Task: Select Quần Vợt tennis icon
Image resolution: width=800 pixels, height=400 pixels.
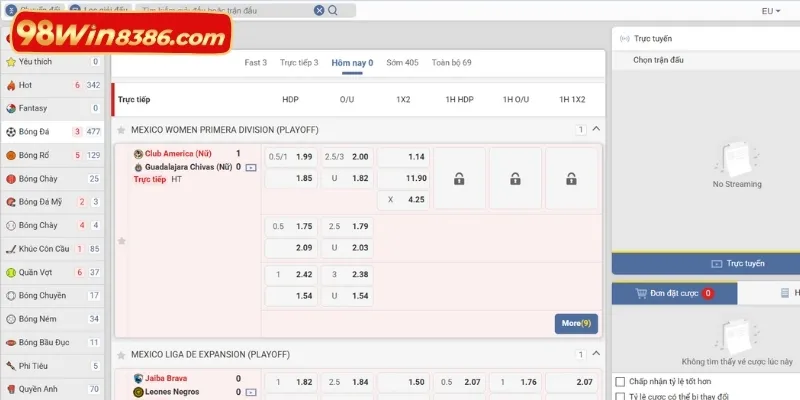Action: click(x=11, y=272)
